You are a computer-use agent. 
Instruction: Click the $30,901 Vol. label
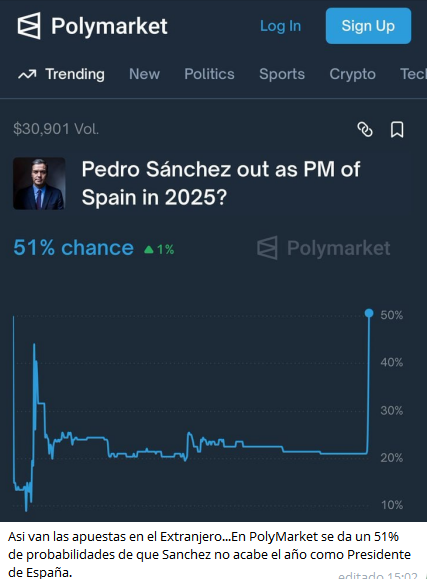[56, 129]
